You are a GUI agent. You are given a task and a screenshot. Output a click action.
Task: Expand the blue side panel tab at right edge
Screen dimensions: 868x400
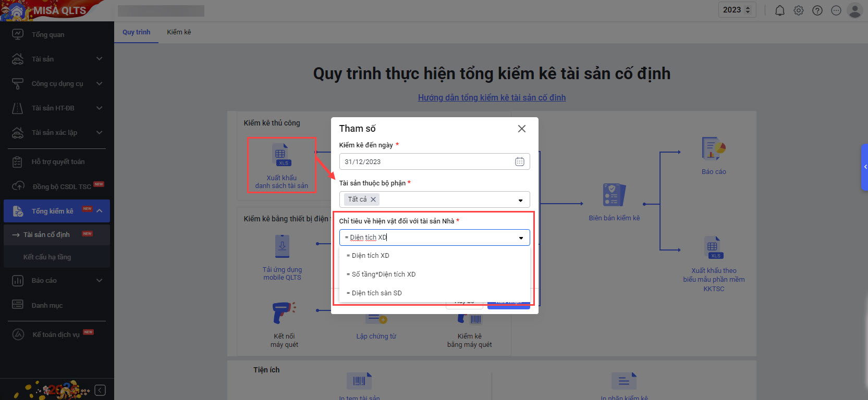click(x=864, y=167)
